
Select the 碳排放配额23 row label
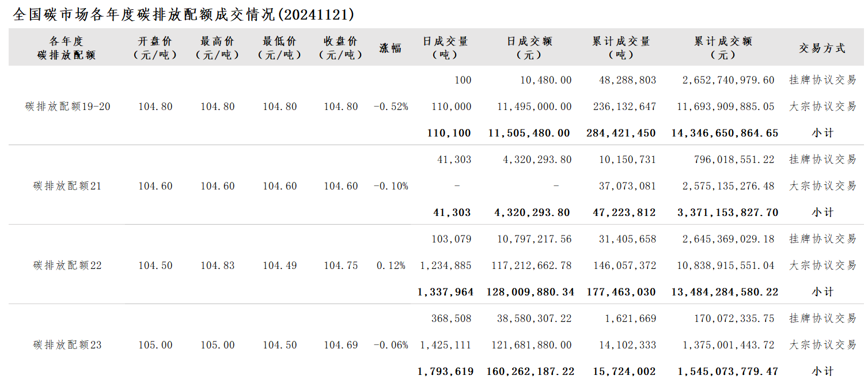(x=67, y=345)
